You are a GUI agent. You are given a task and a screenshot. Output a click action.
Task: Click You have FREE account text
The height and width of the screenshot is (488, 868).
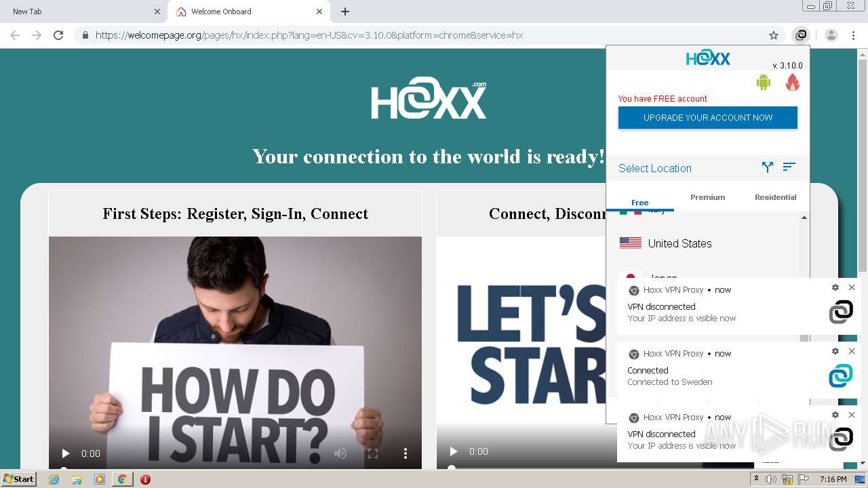[663, 98]
